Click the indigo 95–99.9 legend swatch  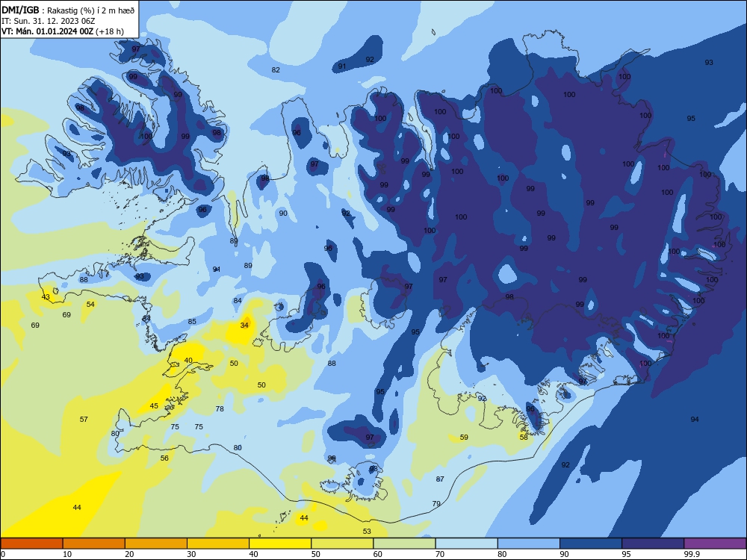pos(653,544)
